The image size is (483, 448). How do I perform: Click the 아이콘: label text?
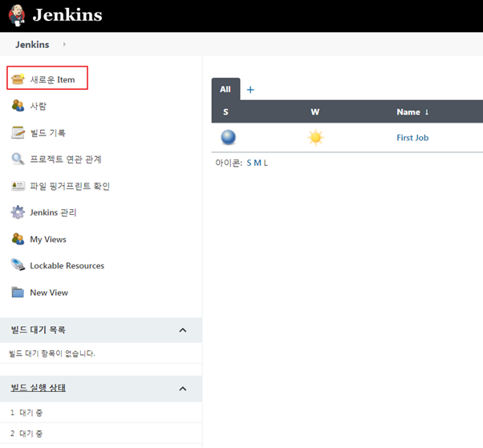[x=229, y=163]
